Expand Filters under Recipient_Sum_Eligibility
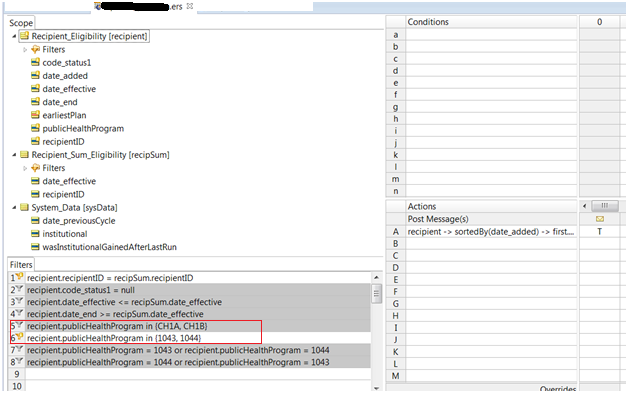The width and height of the screenshot is (628, 393). coord(25,168)
